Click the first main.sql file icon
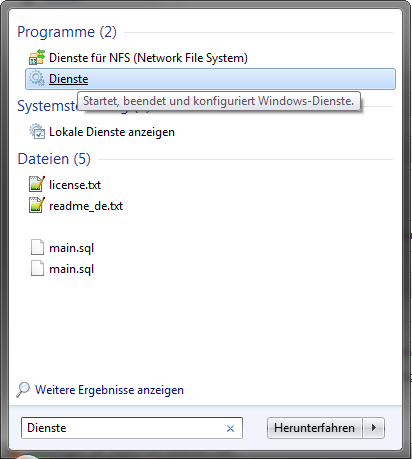The height and width of the screenshot is (459, 412). (x=37, y=247)
